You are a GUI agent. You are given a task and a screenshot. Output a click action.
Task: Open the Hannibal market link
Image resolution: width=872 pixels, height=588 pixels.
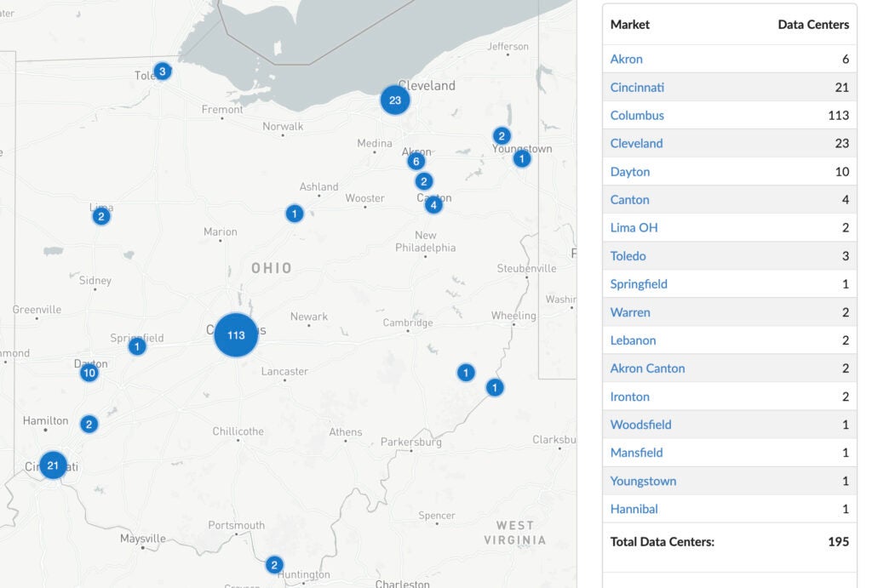(634, 508)
